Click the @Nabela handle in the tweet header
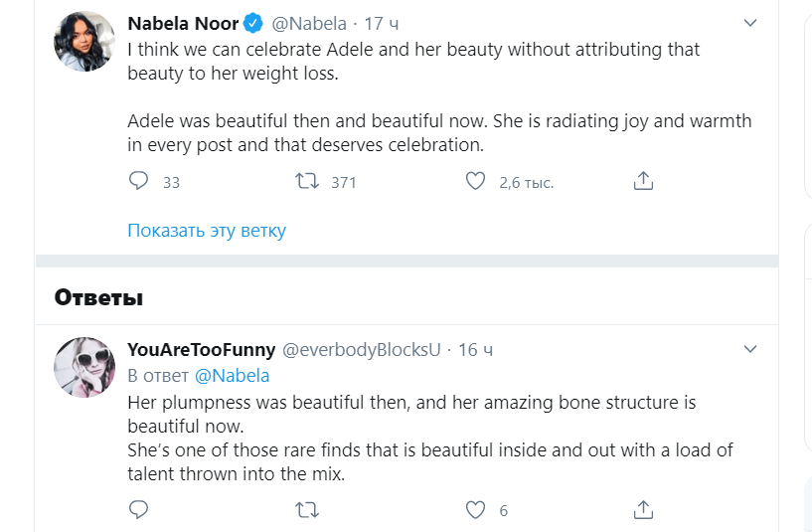Image resolution: width=812 pixels, height=532 pixels. (x=308, y=23)
